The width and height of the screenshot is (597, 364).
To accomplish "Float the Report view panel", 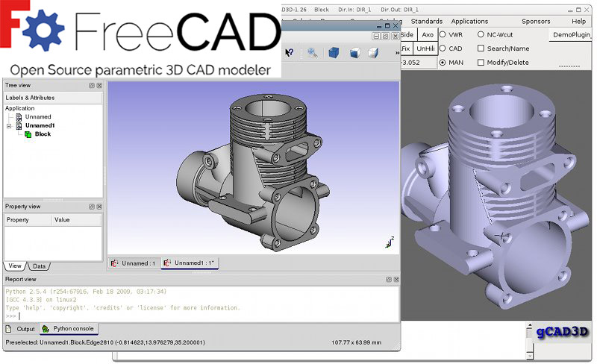I will (x=389, y=279).
